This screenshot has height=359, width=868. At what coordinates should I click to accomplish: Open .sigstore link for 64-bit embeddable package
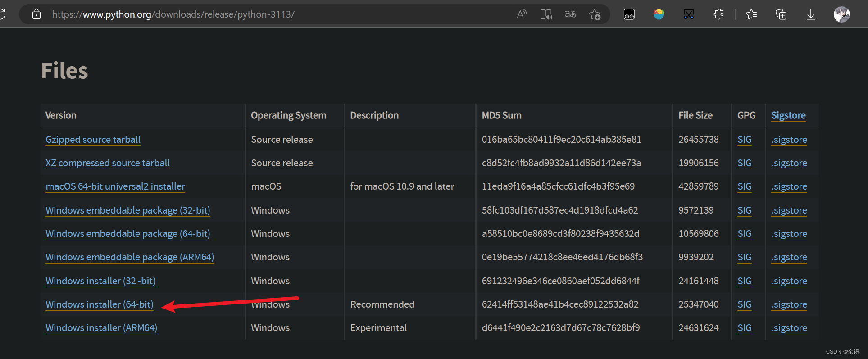pos(789,234)
